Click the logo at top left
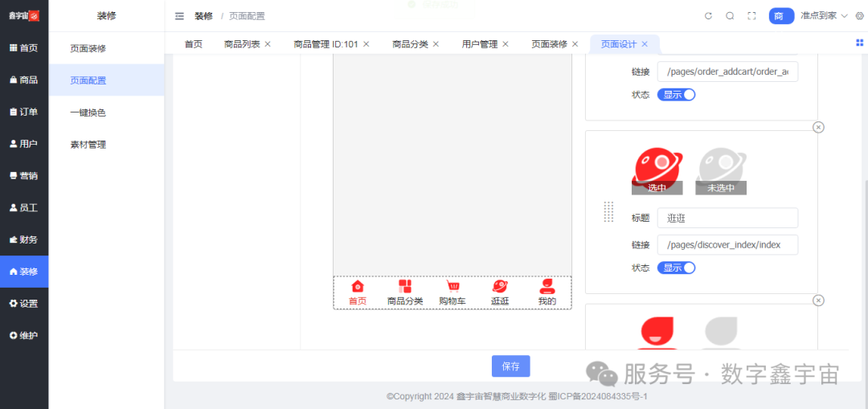The width and height of the screenshot is (868, 409). (x=24, y=16)
